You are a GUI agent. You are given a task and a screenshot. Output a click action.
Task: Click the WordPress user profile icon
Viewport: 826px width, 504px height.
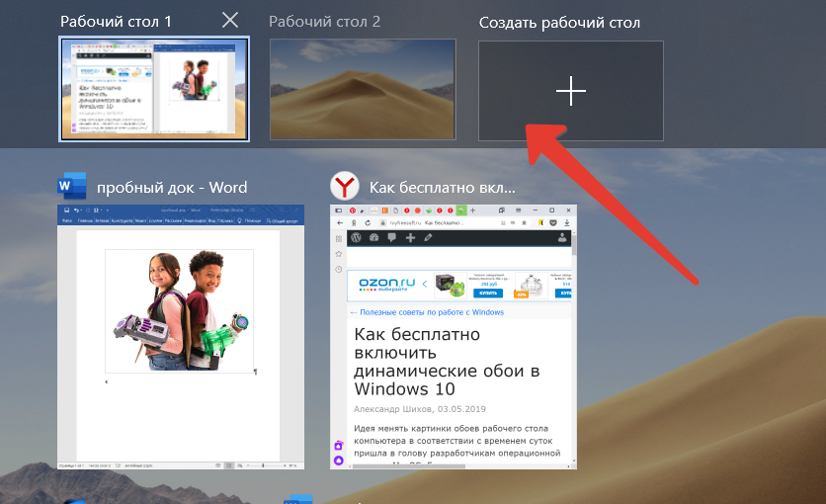[x=562, y=238]
